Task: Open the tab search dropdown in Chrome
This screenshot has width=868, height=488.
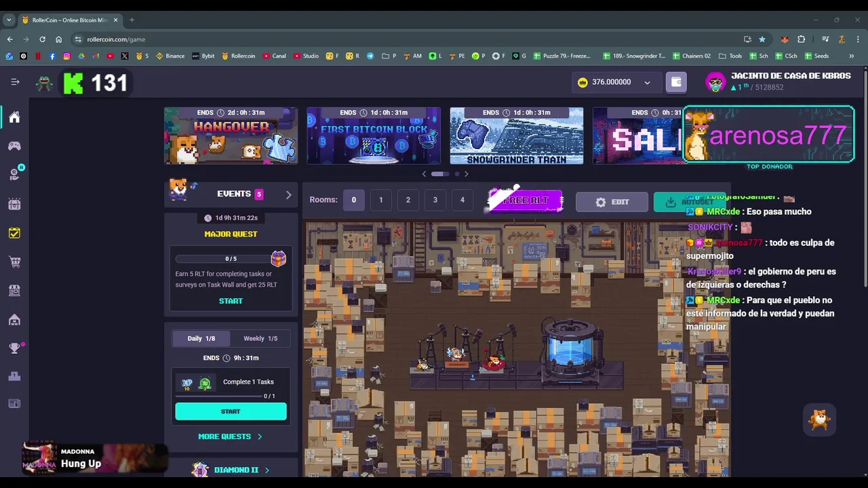Action: click(9, 20)
